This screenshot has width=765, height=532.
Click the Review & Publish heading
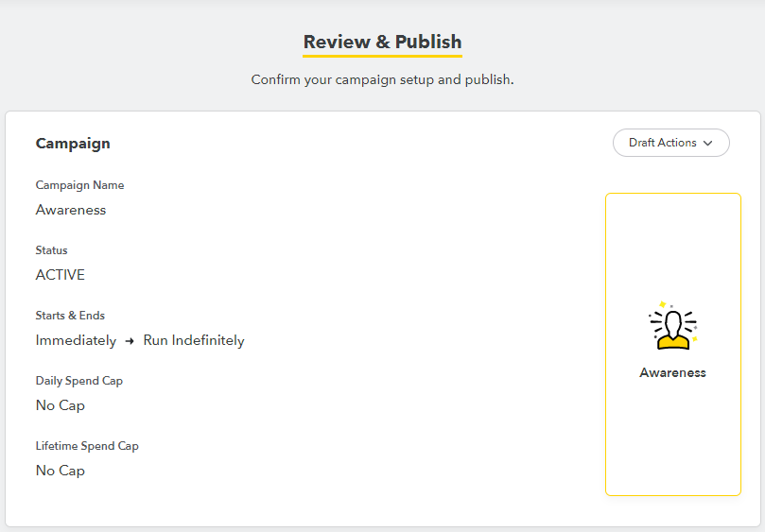coord(382,43)
